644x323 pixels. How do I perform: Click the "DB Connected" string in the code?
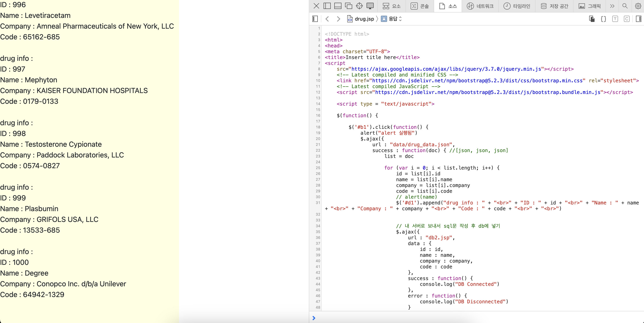click(476, 284)
